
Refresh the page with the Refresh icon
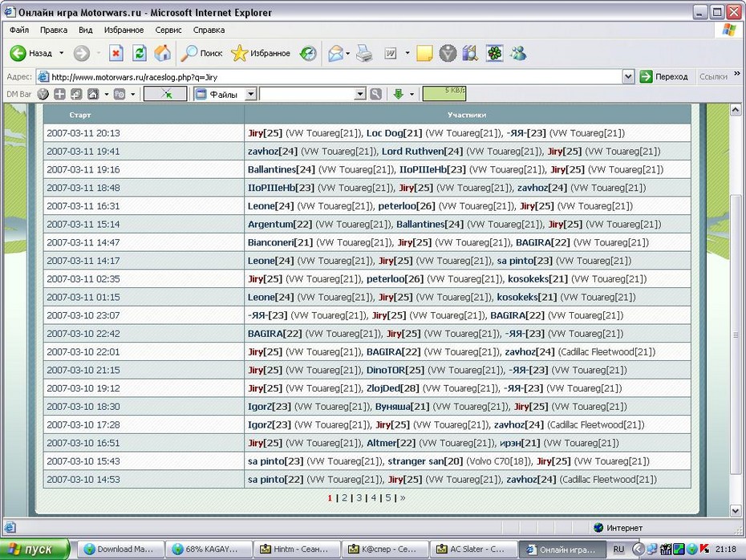click(140, 54)
